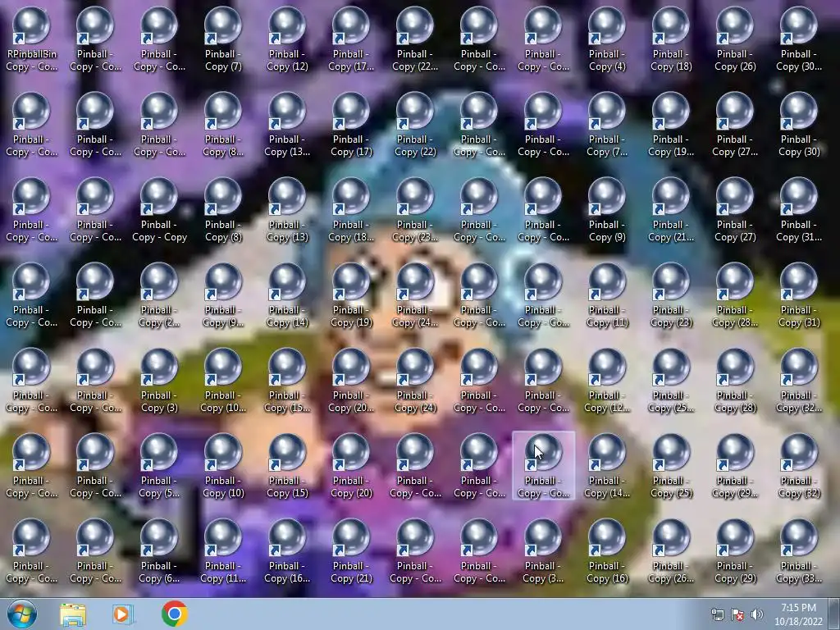Click the 'Pinball - Copy (17)' desktop icon
Viewport: 840px width, 630px height.
351,125
